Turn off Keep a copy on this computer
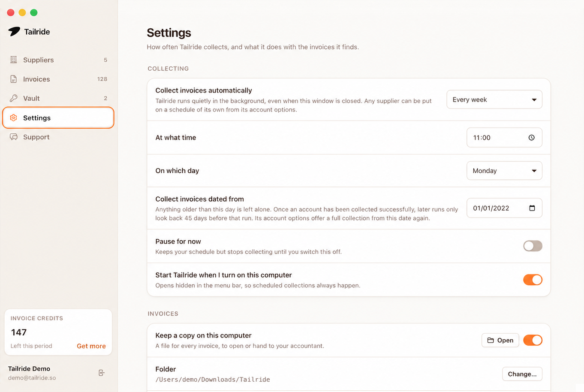 533,340
